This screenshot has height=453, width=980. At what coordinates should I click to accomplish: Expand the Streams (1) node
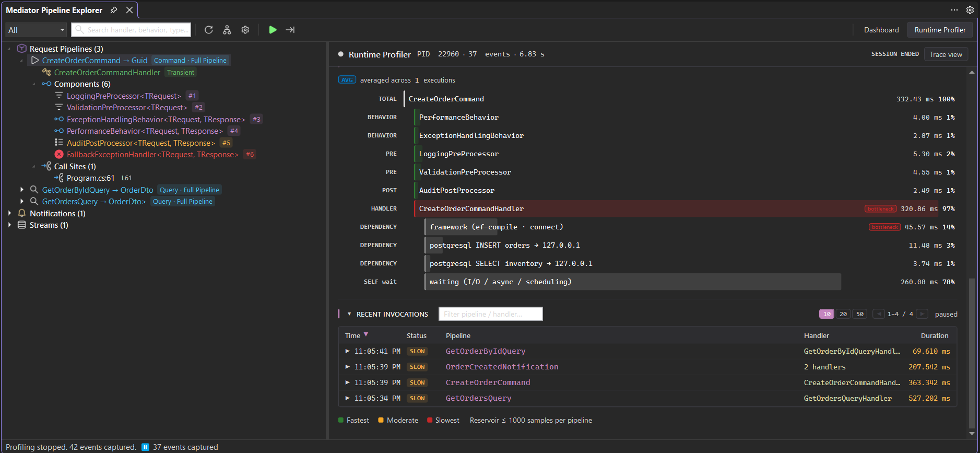[9, 225]
